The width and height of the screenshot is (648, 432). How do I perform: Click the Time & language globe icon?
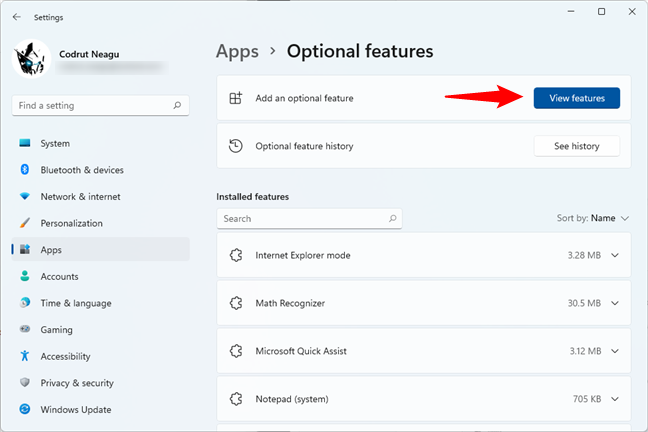pos(25,303)
